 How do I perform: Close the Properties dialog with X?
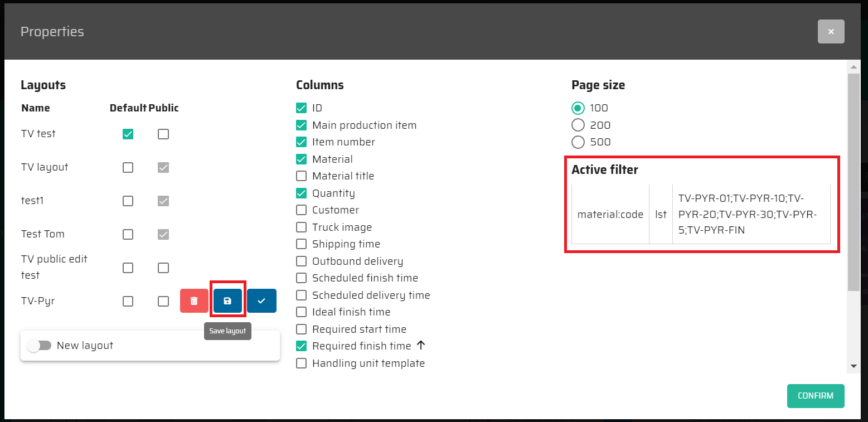click(831, 32)
